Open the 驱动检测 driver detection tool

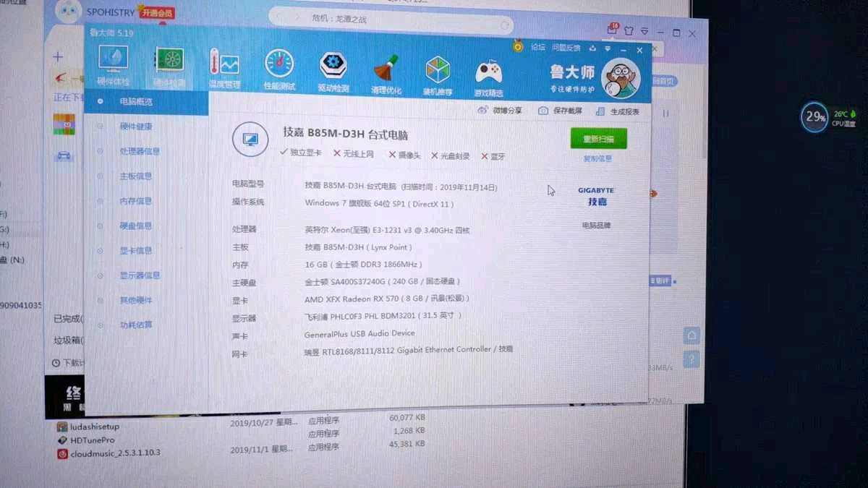pos(333,72)
